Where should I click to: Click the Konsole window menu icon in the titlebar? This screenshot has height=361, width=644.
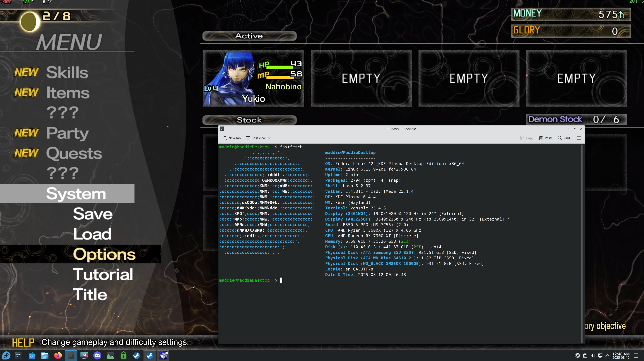(x=222, y=129)
